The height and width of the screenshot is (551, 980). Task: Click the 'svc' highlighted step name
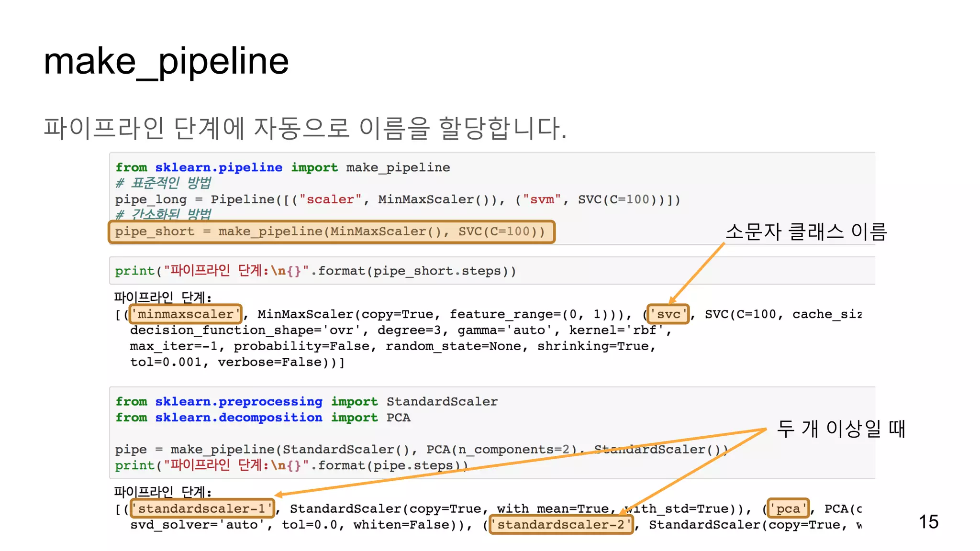point(668,314)
